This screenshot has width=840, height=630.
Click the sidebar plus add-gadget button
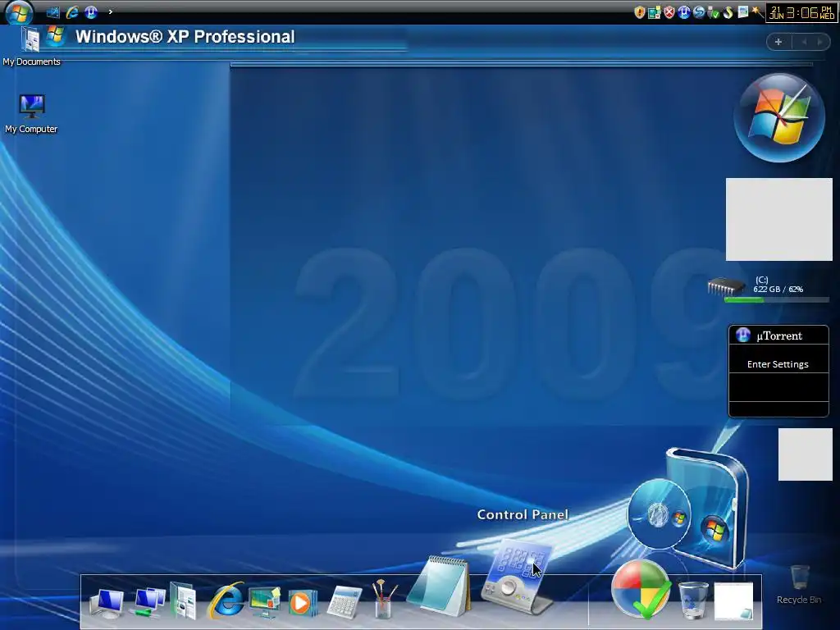click(x=778, y=42)
